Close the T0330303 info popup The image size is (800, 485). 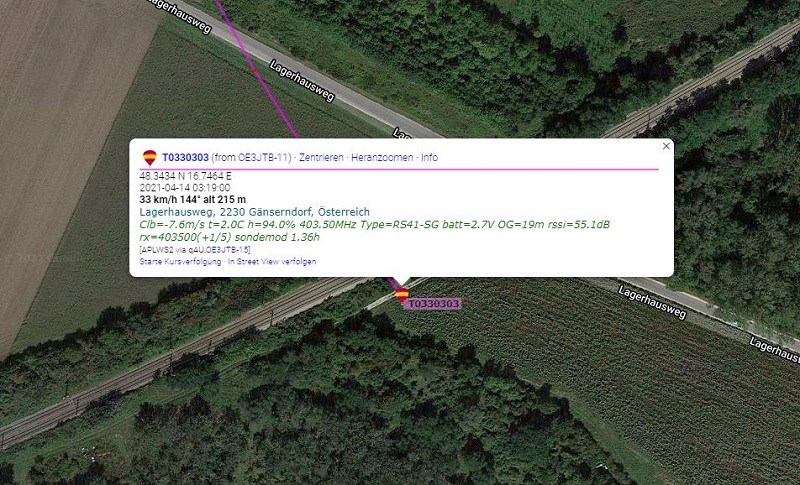[x=666, y=146]
